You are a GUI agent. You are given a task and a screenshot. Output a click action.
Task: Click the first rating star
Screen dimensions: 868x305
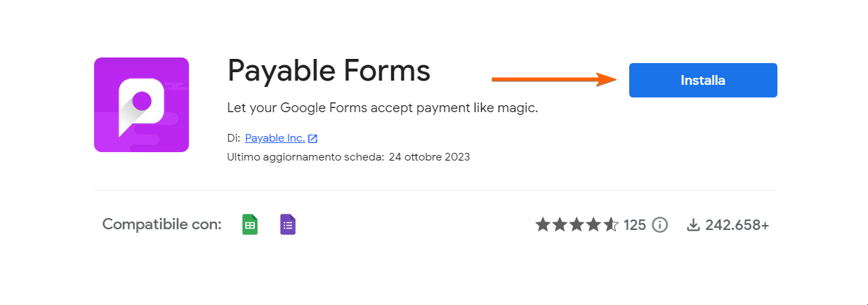[x=543, y=225]
